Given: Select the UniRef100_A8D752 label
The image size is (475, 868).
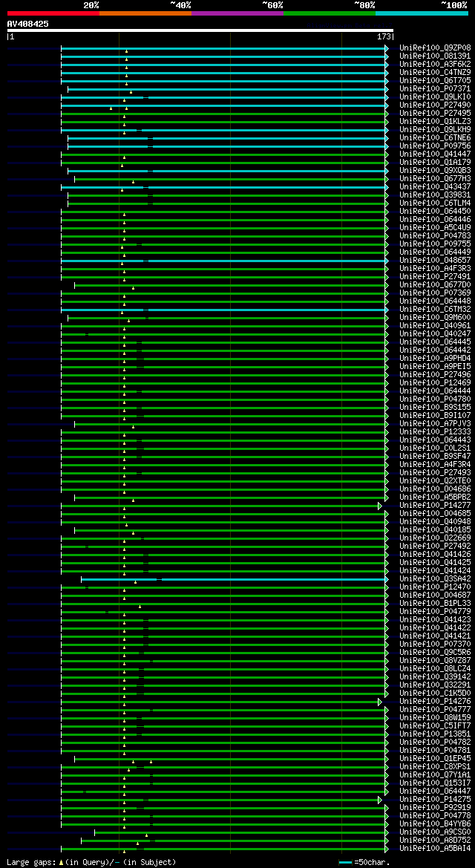Looking at the screenshot, I should pos(435,841).
